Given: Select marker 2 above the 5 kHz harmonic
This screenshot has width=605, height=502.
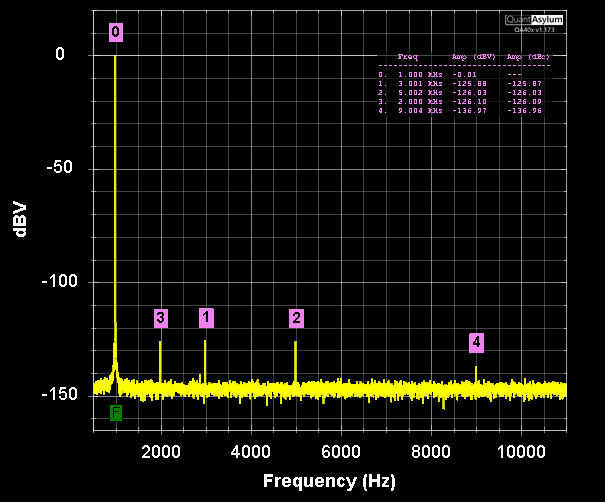Looking at the screenshot, I should (296, 318).
